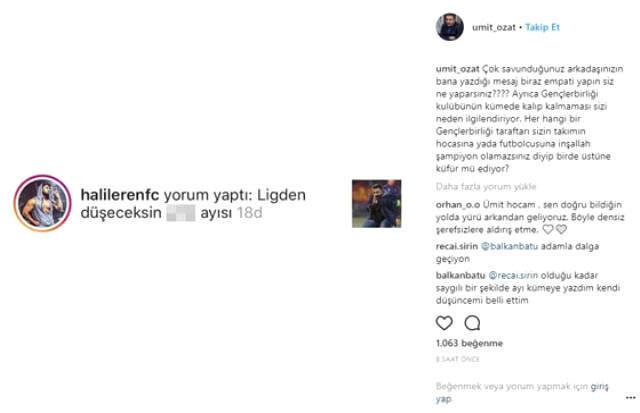Like the post with the heart icon

[x=444, y=323]
